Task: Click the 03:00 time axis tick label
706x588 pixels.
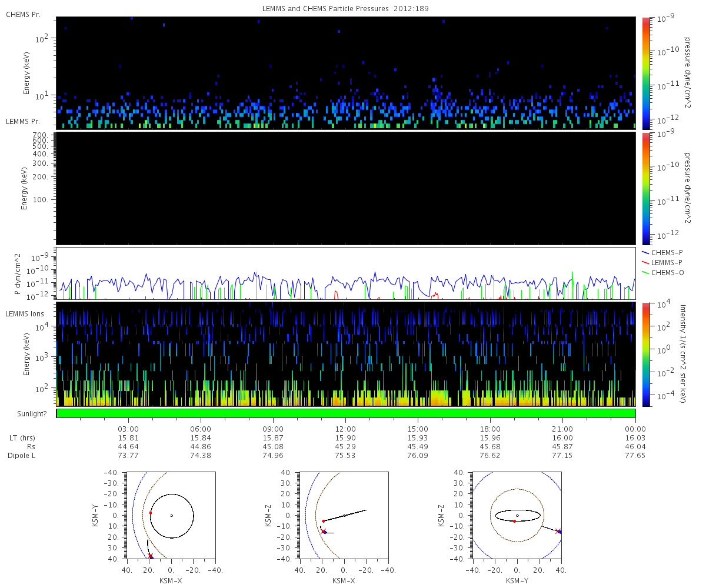Action: click(128, 429)
